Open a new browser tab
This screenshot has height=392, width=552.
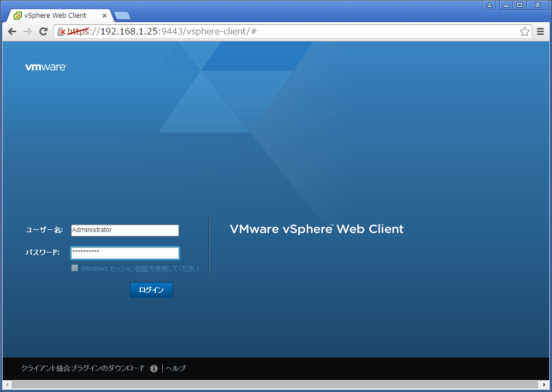(x=122, y=16)
